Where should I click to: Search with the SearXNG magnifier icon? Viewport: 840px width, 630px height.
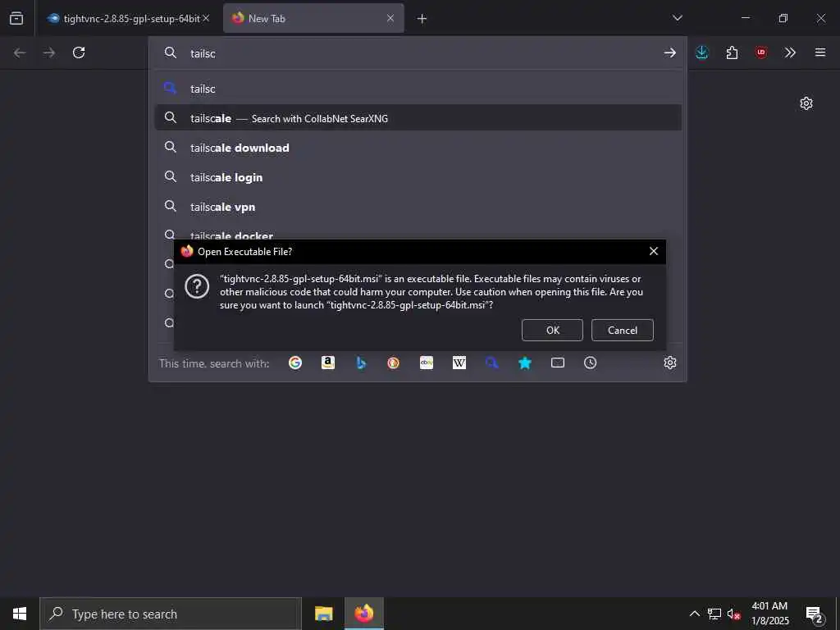[x=492, y=363]
